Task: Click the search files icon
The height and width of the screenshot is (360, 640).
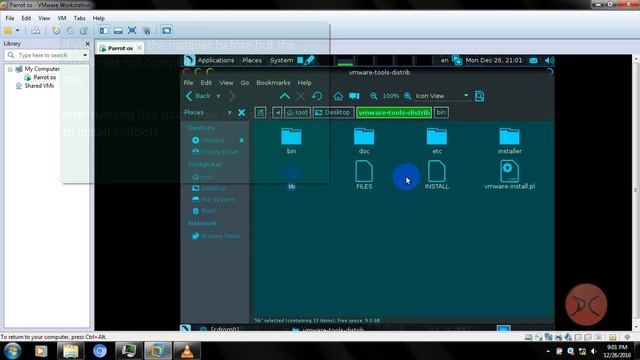Action: pyautogui.click(x=480, y=96)
